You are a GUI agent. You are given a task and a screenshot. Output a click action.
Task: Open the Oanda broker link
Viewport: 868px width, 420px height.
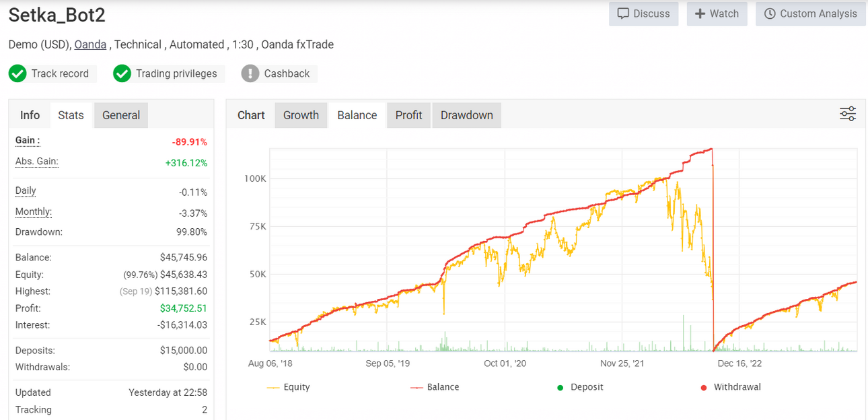(90, 44)
